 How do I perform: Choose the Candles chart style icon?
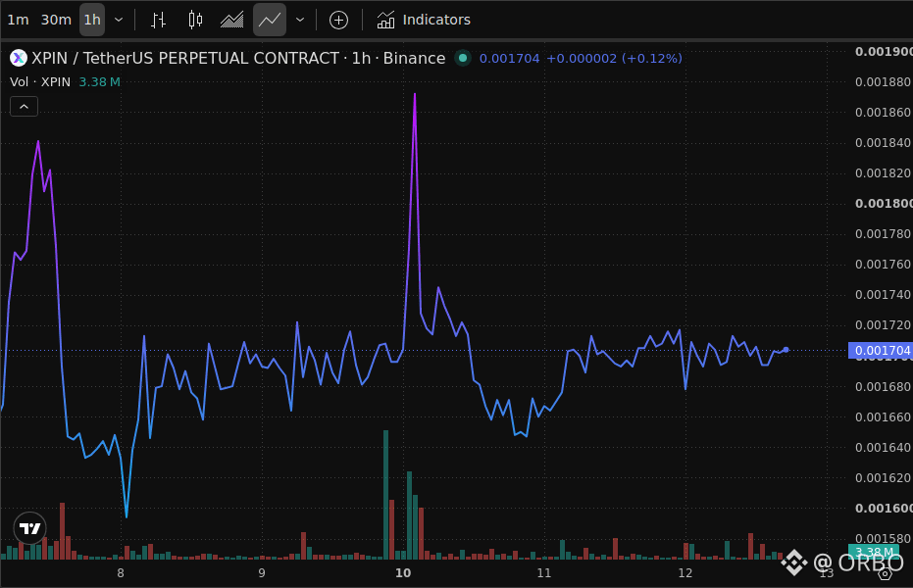tap(196, 20)
